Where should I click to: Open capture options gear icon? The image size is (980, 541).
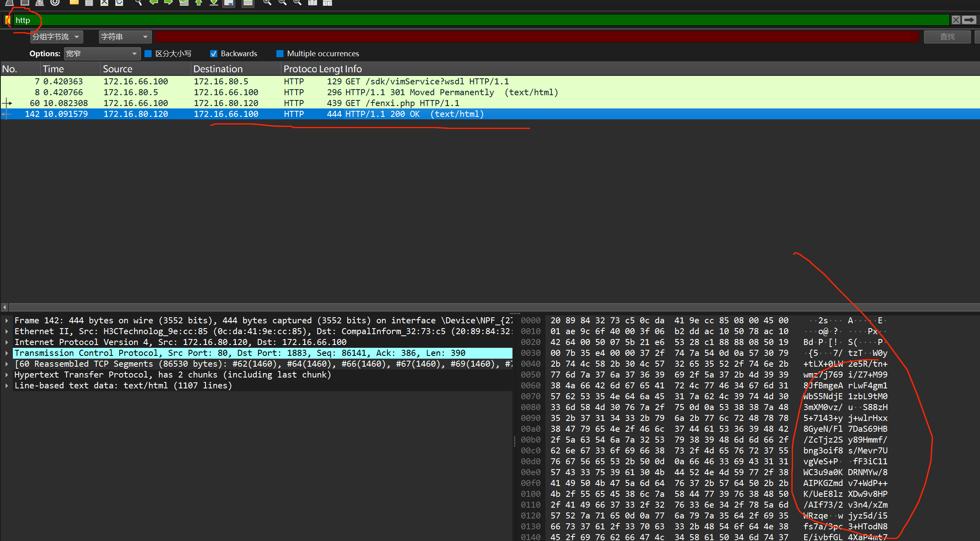[x=55, y=2]
